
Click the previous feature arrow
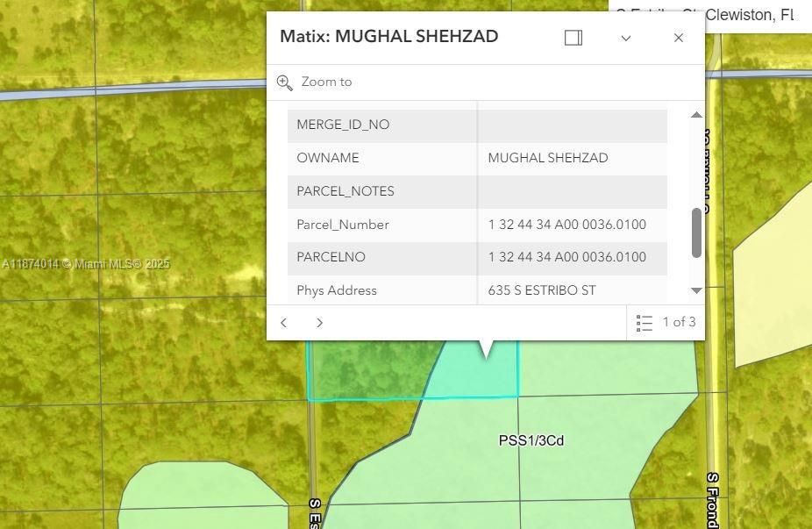tap(283, 322)
